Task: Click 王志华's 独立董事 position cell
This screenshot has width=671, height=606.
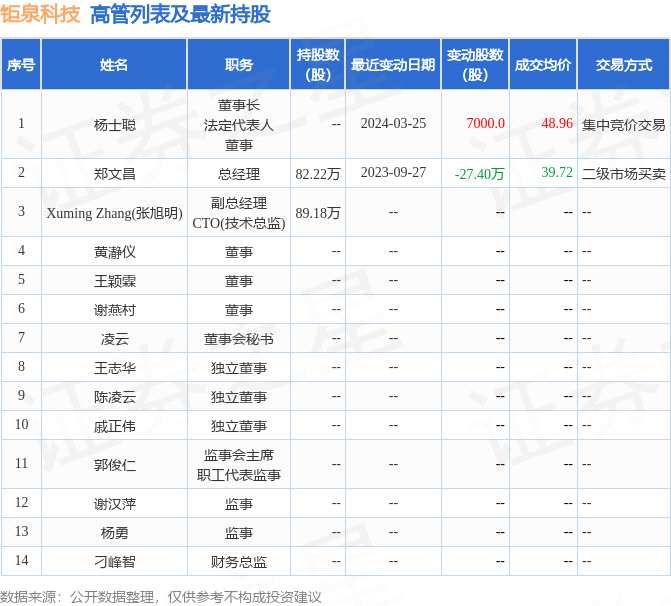Action: (238, 368)
